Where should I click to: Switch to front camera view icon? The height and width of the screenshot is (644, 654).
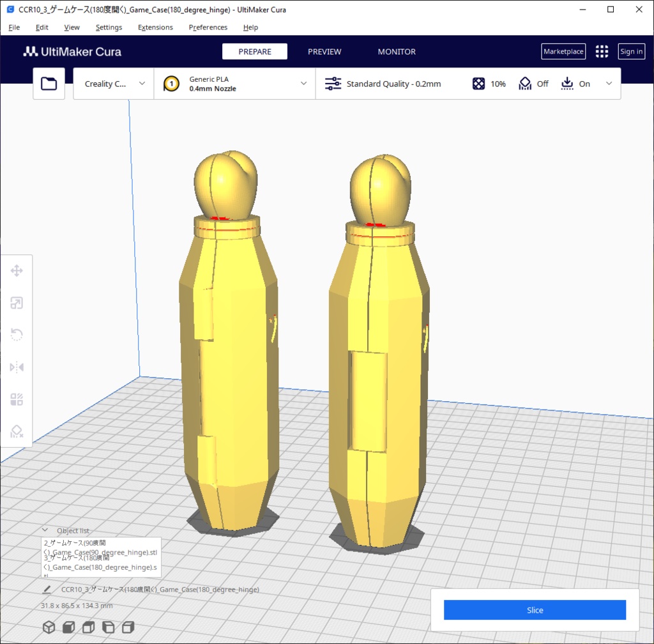coord(68,627)
